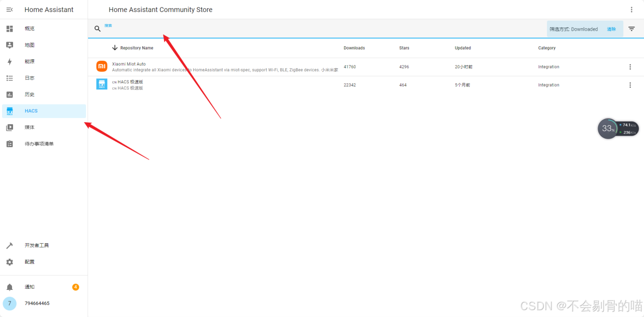The width and height of the screenshot is (644, 317).
Task: Select the HACS store icon in sidebar
Action: 10,111
